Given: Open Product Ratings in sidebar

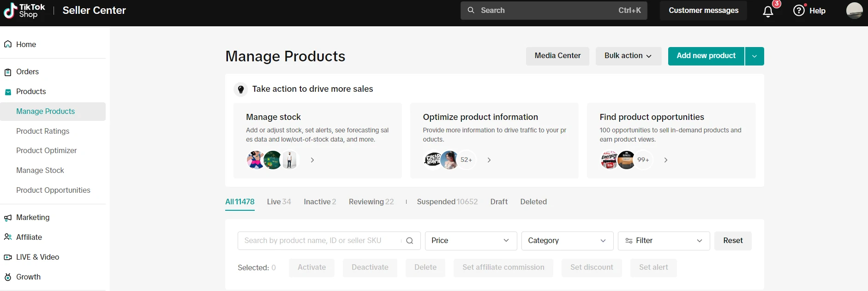Looking at the screenshot, I should (43, 131).
